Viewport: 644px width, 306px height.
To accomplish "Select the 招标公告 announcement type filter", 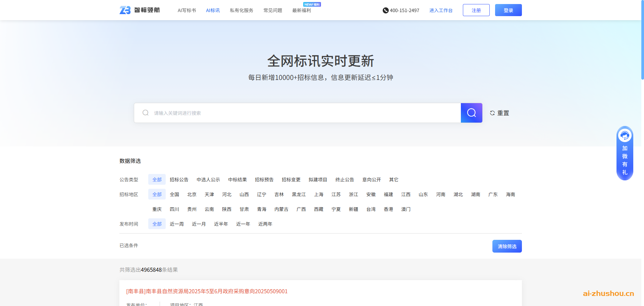I will 179,179.
